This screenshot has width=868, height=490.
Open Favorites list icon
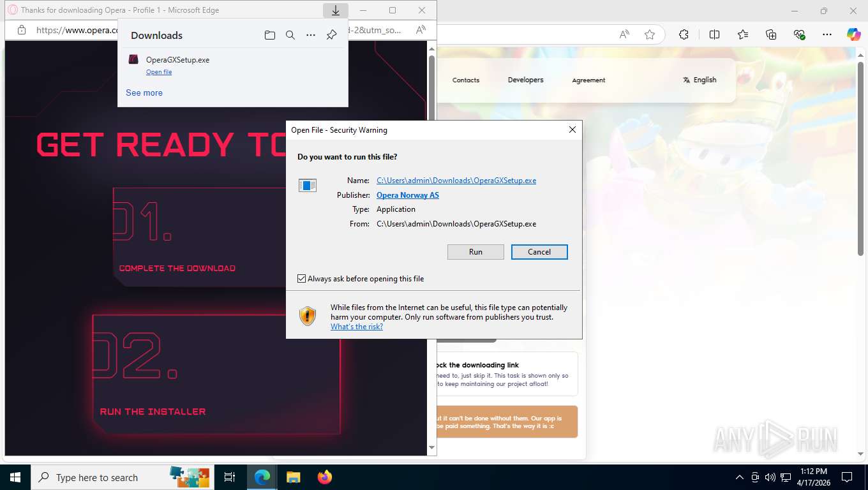point(743,35)
